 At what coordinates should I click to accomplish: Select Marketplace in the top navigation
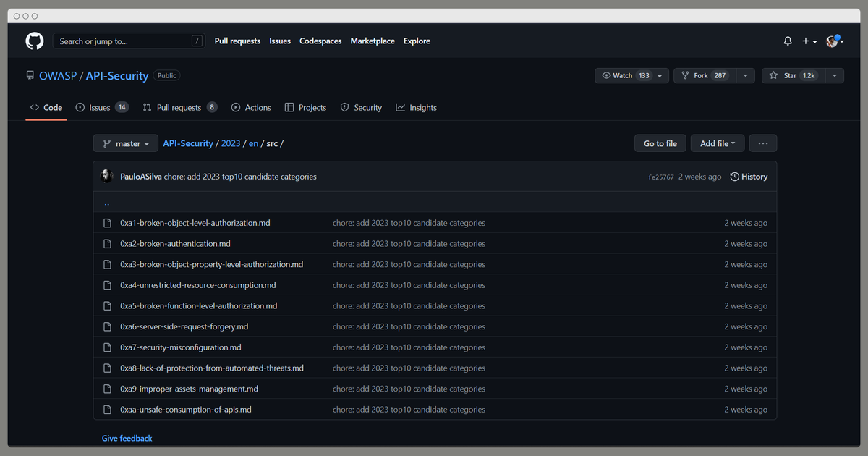[x=373, y=41]
